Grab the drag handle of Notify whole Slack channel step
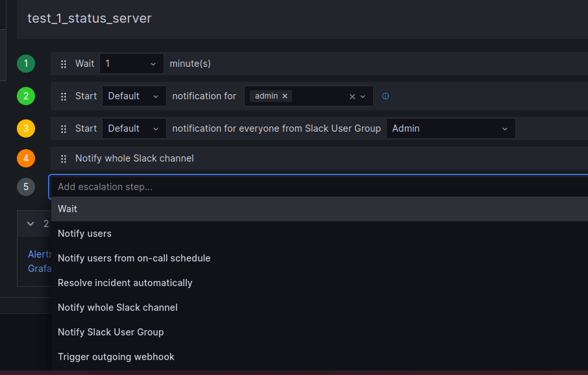 click(64, 158)
